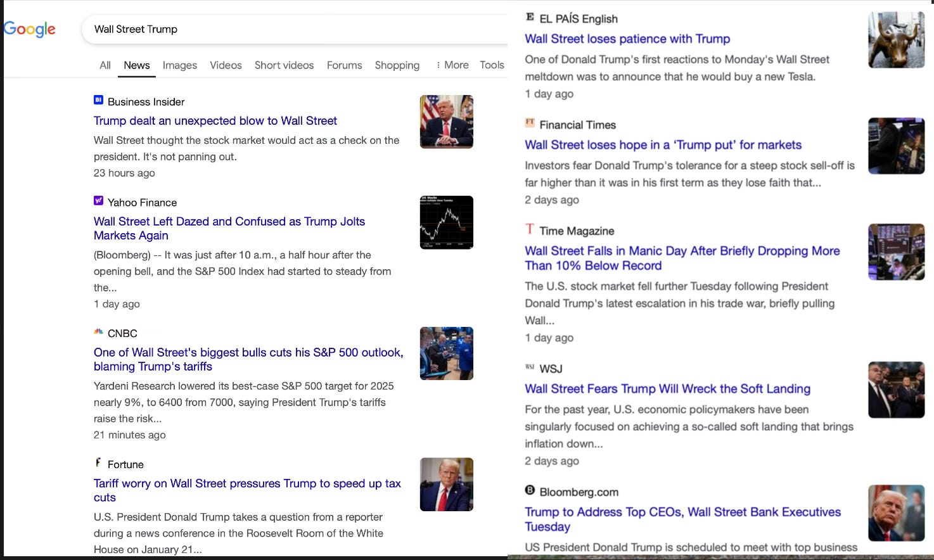
Task: Open the Videos tab
Action: 226,65
